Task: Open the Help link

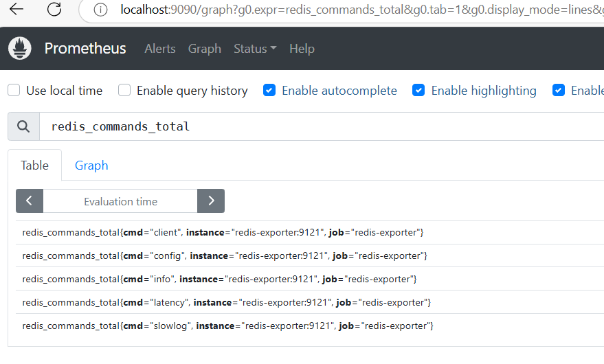Action: pyautogui.click(x=302, y=49)
